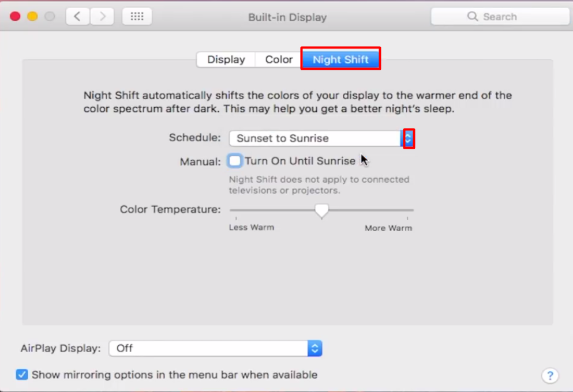Click the Schedule dropdown arrows
The width and height of the screenshot is (573, 392).
point(409,138)
